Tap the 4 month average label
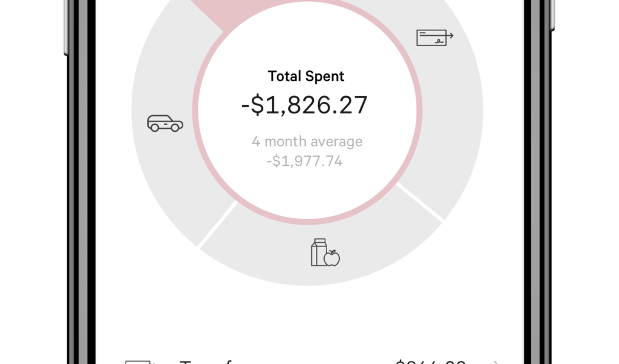Image resolution: width=619 pixels, height=364 pixels. pos(307,141)
